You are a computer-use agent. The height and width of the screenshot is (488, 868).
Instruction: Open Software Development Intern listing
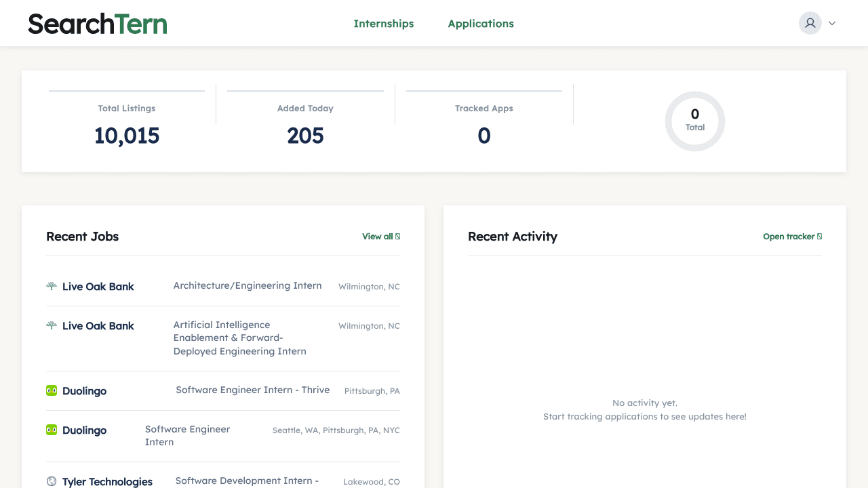(247, 481)
